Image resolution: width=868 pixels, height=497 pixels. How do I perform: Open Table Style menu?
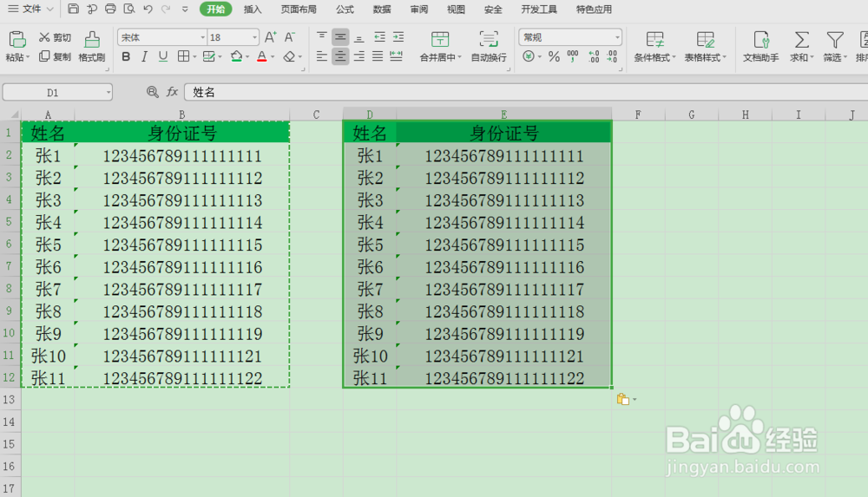click(x=705, y=46)
